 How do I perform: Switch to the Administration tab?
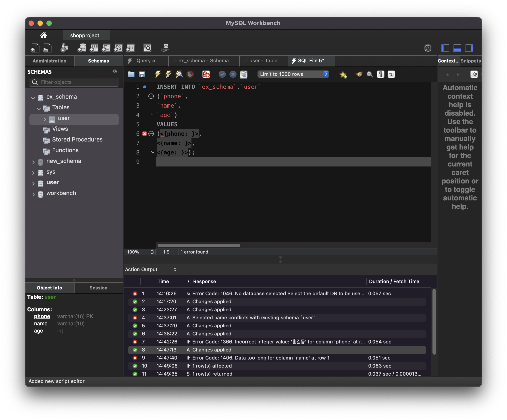[50, 61]
